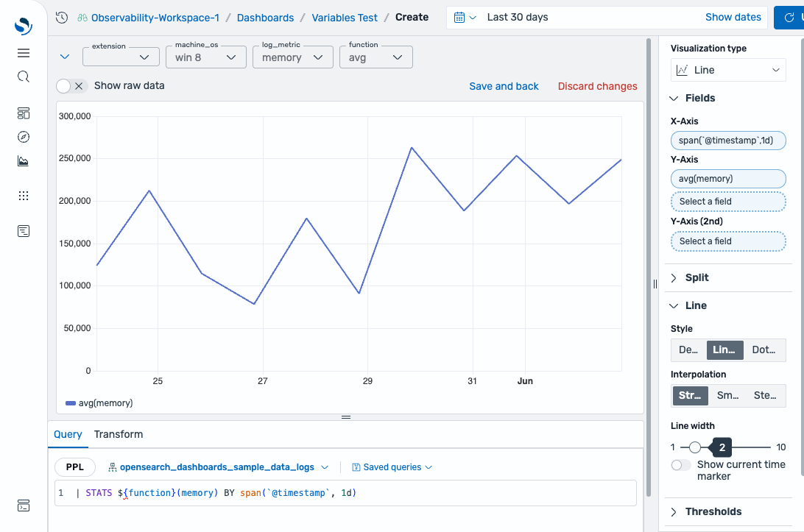
Task: Select Sm... interpolation option
Action: [x=727, y=396]
